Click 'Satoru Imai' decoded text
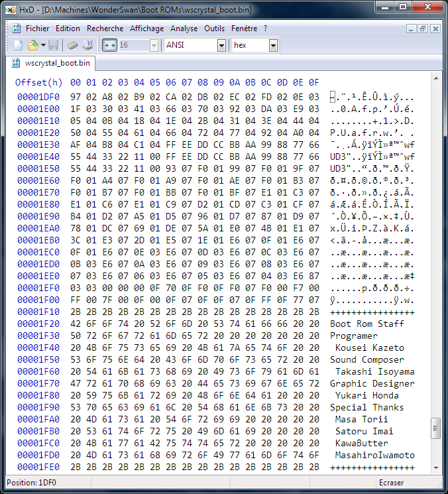The height and width of the screenshot is (494, 448). coord(364,431)
